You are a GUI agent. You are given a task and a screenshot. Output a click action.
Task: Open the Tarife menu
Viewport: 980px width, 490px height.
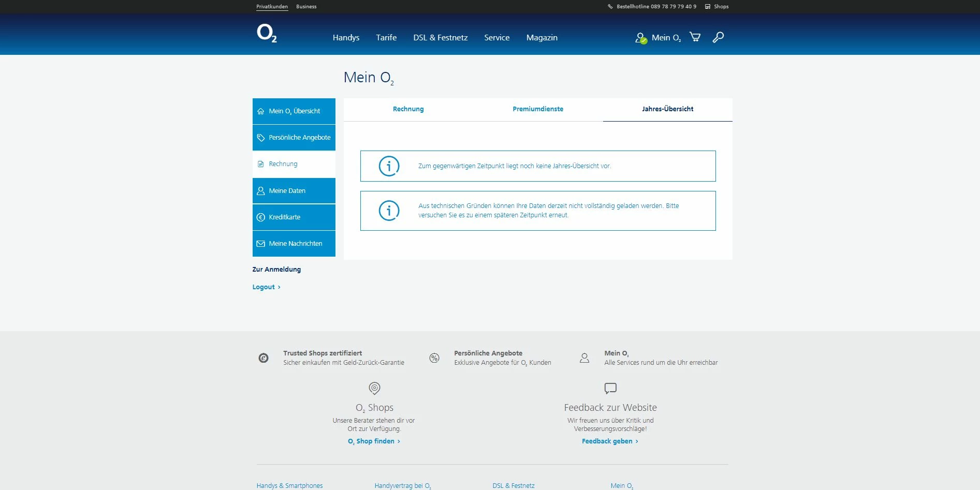(x=386, y=38)
